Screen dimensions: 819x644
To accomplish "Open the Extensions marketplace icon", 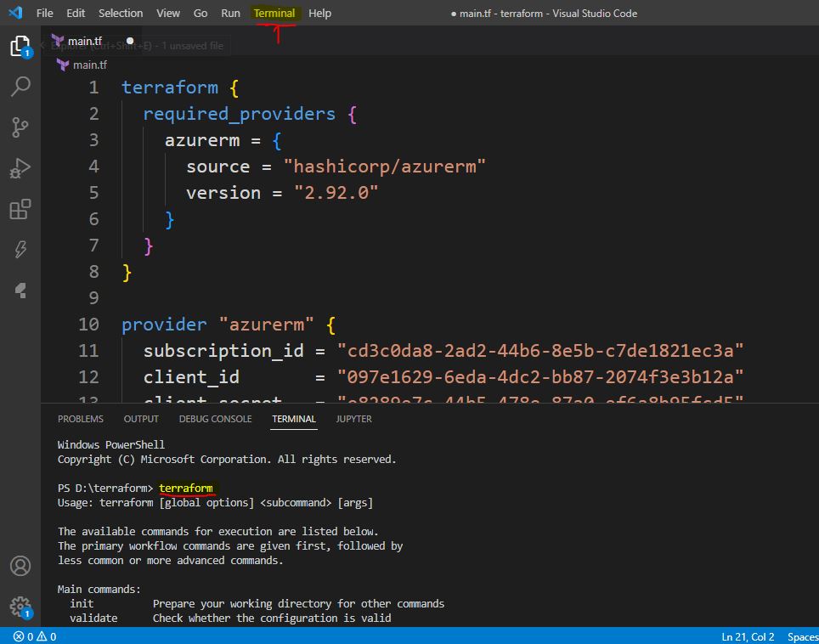I will tap(20, 209).
